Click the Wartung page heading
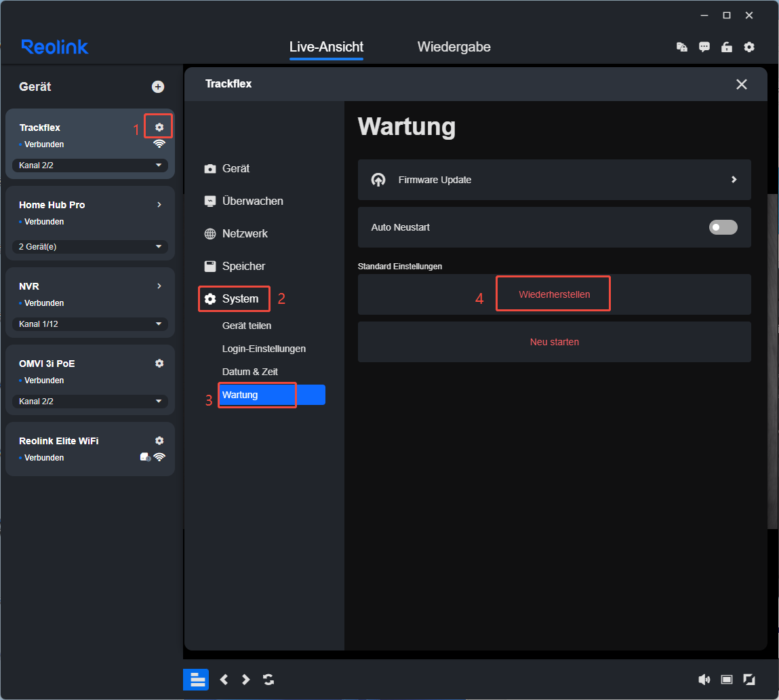Viewport: 779px width, 700px height. (x=406, y=127)
